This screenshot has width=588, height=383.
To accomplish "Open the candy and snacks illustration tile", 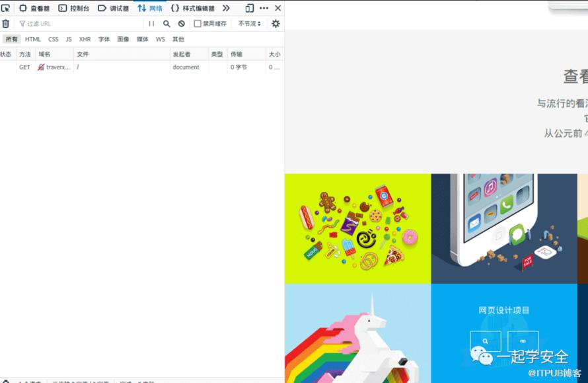I will point(357,228).
